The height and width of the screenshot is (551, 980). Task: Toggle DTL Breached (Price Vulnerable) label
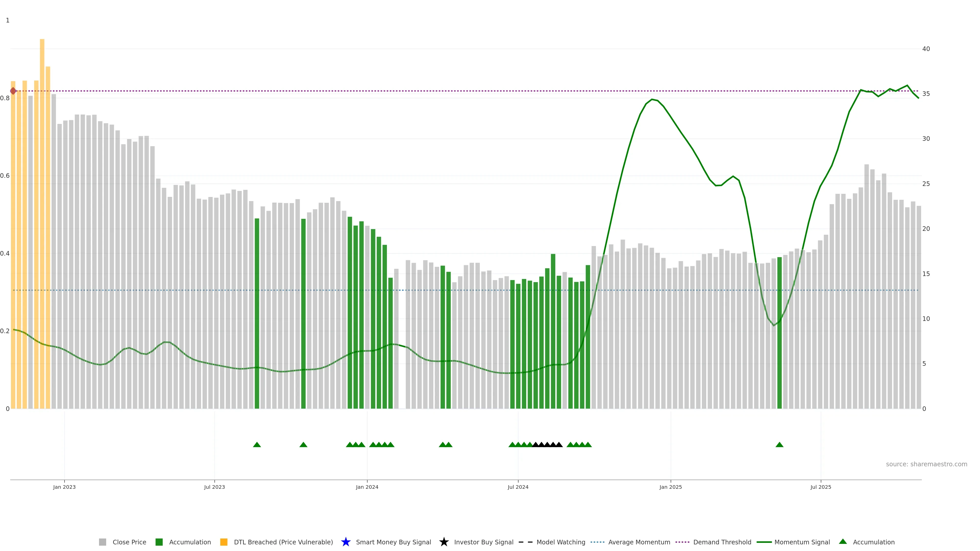click(283, 542)
